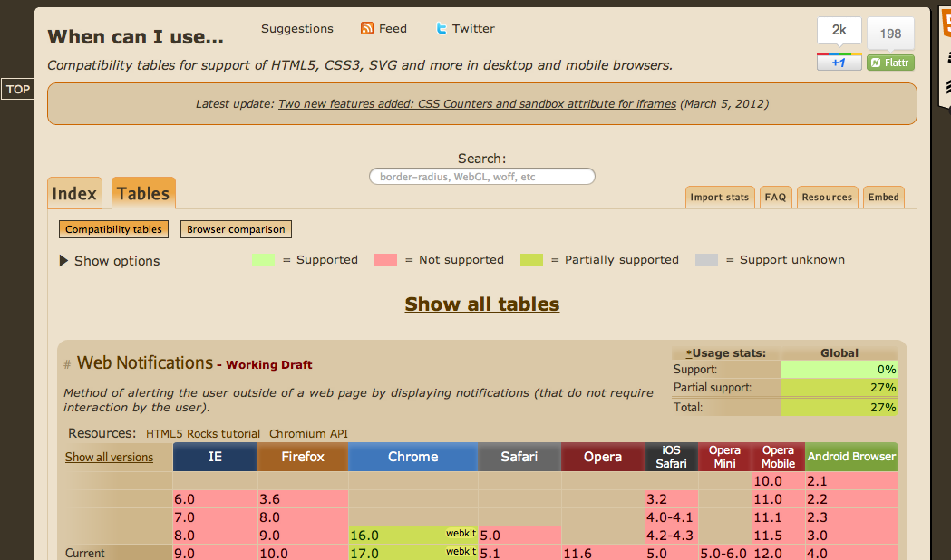
Task: Select the Browser comparison button
Action: pyautogui.click(x=236, y=229)
